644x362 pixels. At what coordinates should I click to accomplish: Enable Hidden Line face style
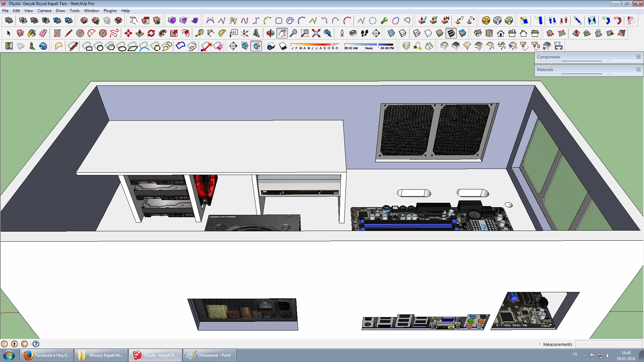(x=428, y=33)
